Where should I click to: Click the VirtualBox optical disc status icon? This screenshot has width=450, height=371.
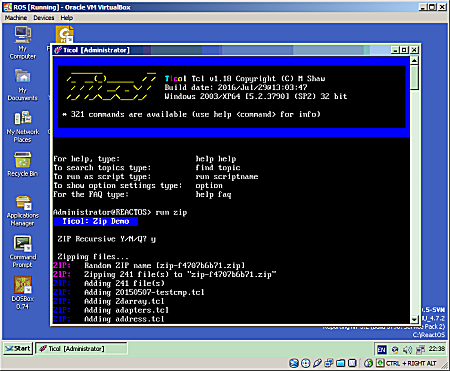[x=305, y=363]
